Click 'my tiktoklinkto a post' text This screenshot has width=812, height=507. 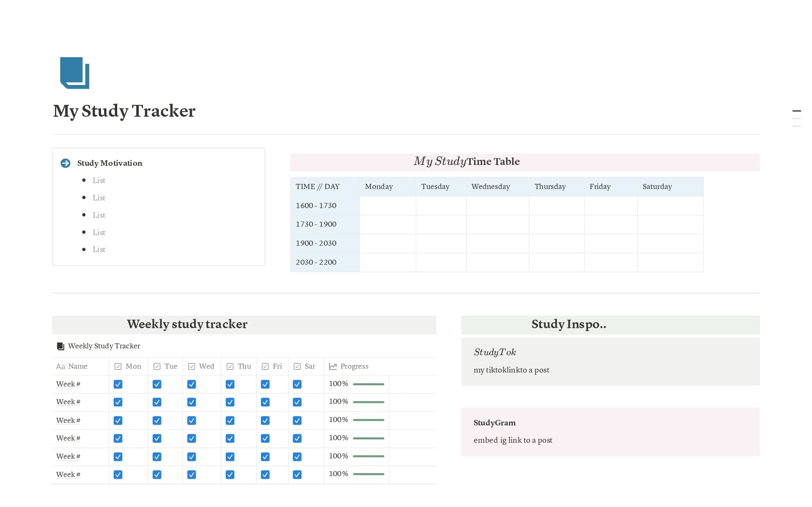(511, 370)
